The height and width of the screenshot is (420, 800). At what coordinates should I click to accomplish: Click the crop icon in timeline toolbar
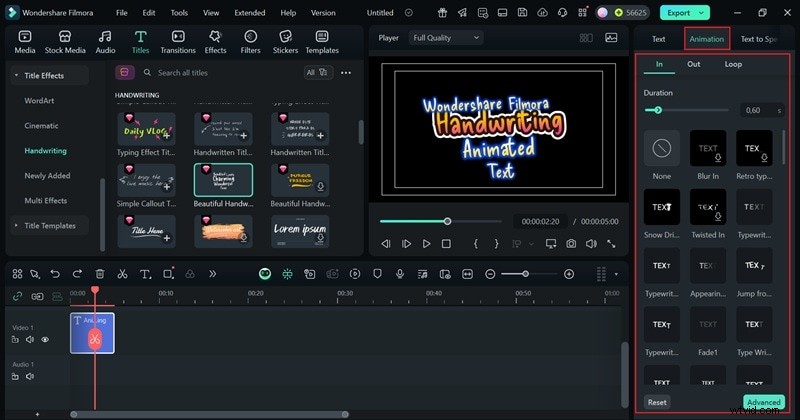[x=168, y=274]
